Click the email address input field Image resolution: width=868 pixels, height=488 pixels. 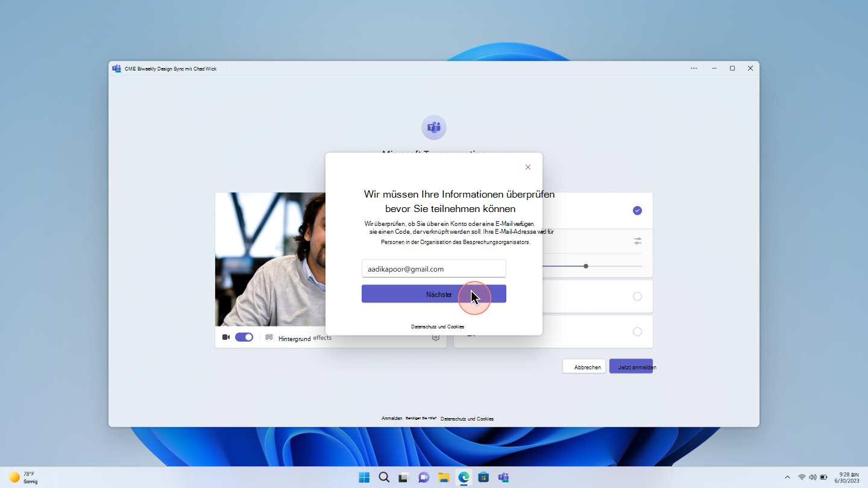(433, 269)
